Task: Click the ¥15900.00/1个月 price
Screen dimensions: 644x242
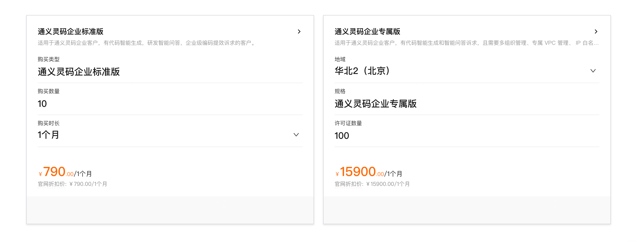Action: 369,172
